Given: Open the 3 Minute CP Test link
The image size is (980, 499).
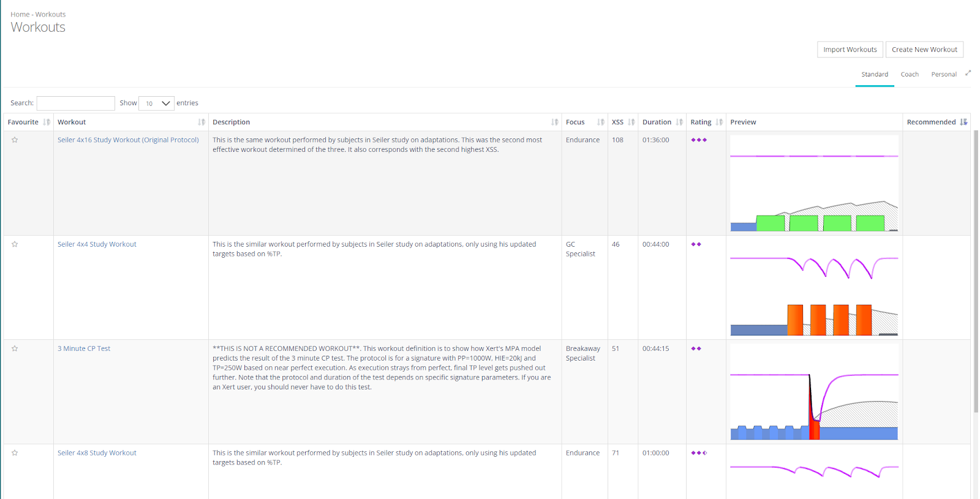Looking at the screenshot, I should click(84, 348).
